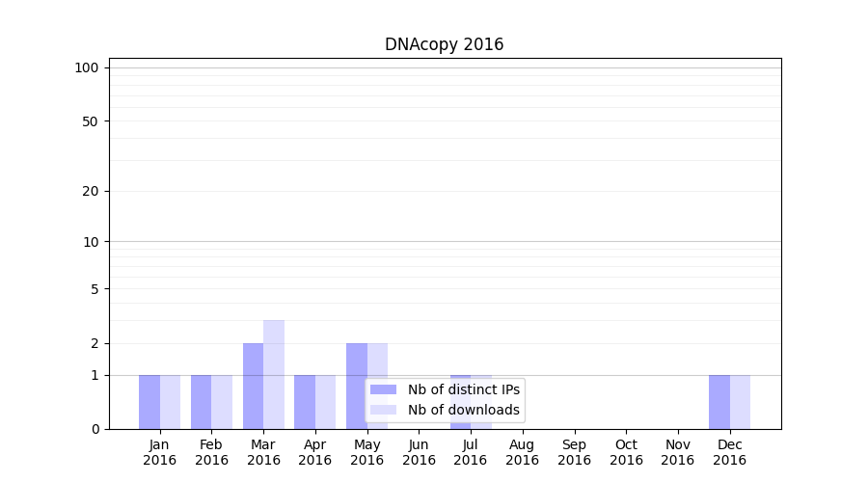Click the dark blue distinct IPs legend swatch
The height and width of the screenshot is (482, 868).
[x=383, y=389]
